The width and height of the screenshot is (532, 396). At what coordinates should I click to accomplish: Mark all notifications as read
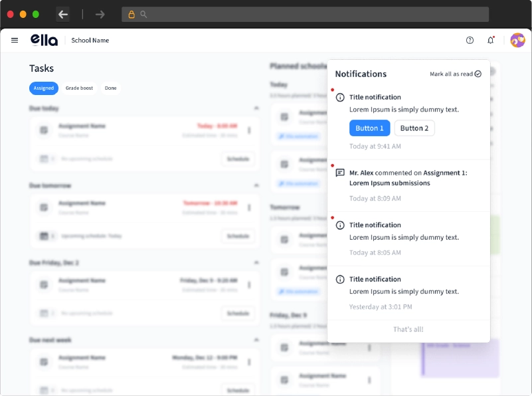[x=455, y=74]
